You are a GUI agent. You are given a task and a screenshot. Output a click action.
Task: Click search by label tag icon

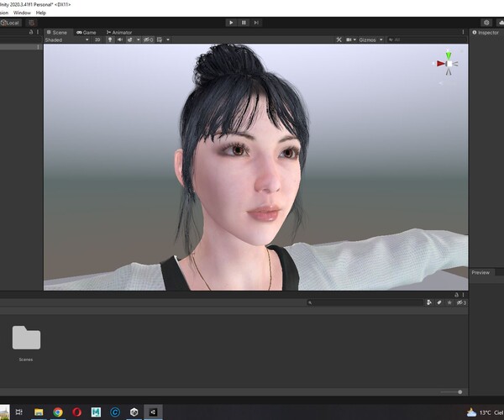pyautogui.click(x=439, y=302)
